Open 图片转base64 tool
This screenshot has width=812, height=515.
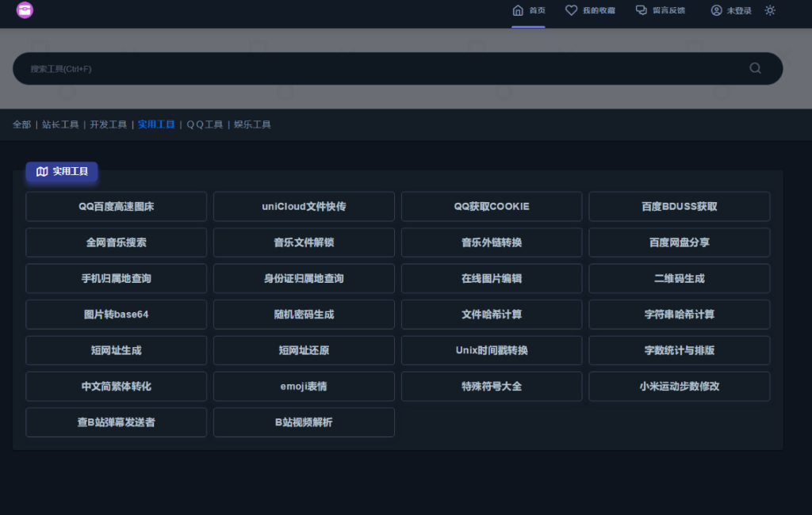tap(116, 315)
